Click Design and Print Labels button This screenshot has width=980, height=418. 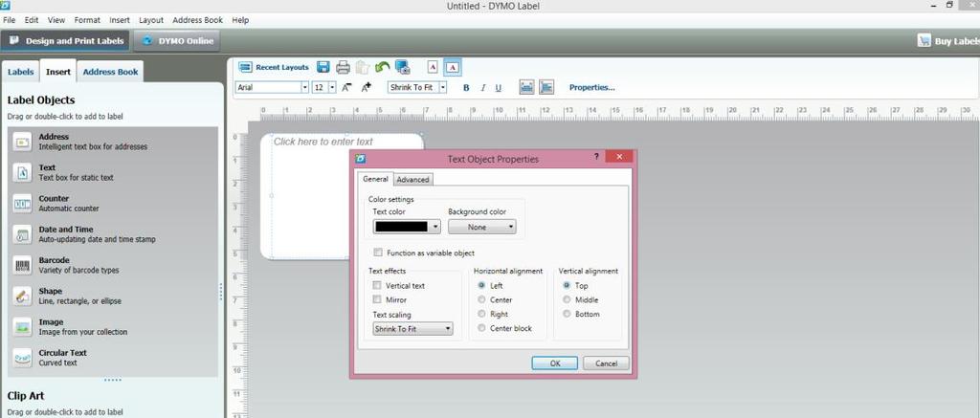point(66,41)
